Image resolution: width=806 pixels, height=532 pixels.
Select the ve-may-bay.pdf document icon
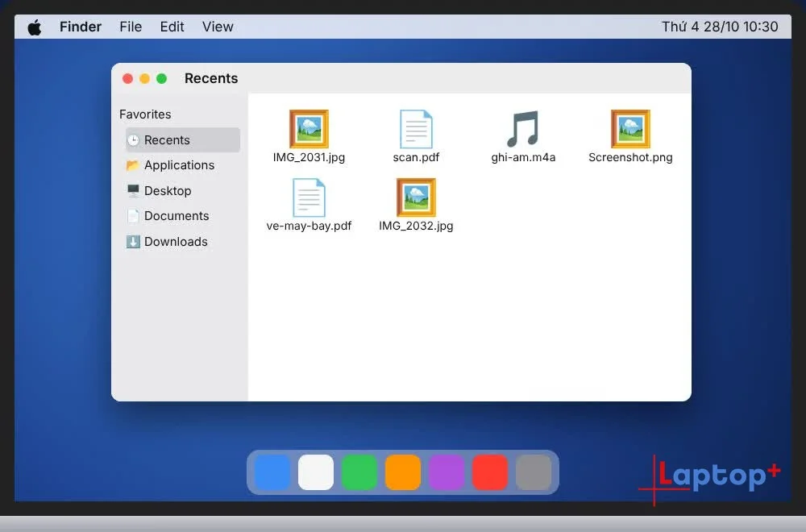309,197
